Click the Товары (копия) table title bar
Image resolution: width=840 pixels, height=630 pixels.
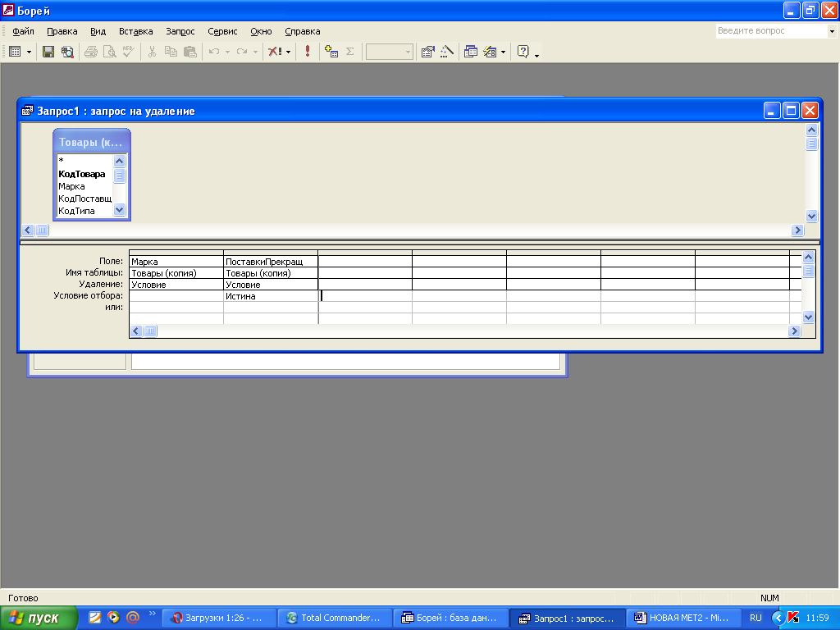tap(92, 142)
